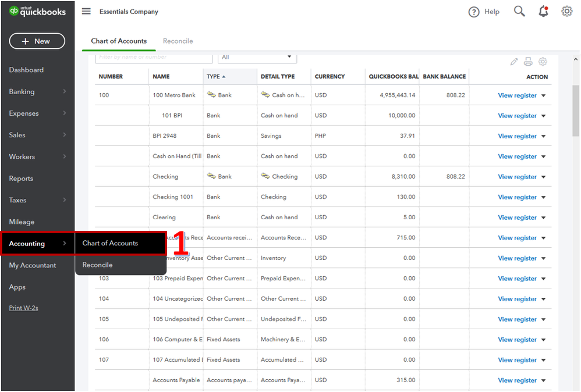This screenshot has width=581, height=392.
Task: Click the NAME column header
Action: [161, 77]
